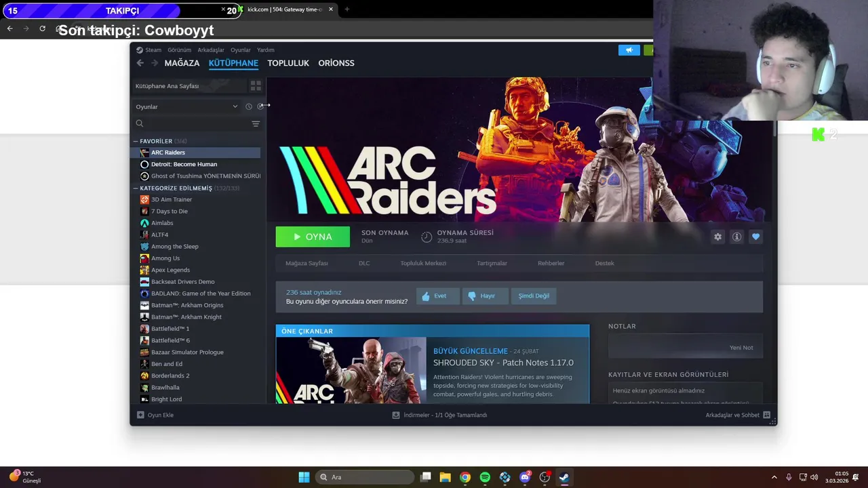
Task: Open the SHROUDED SKY Patch Notes news
Action: click(503, 363)
